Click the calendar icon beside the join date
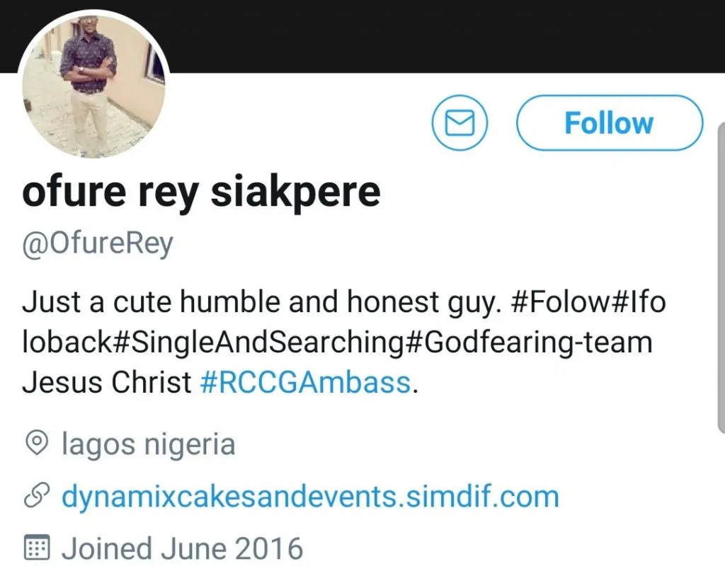This screenshot has width=725, height=588. pos(36,548)
